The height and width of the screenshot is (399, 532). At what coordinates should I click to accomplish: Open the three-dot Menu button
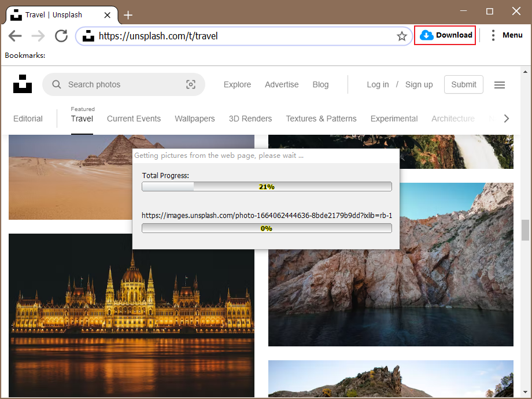pos(507,35)
